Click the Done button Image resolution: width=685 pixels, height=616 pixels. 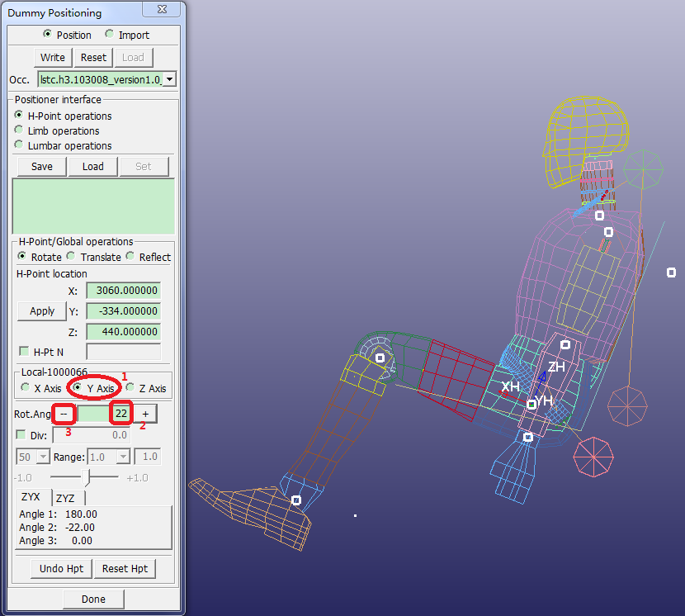(93, 599)
